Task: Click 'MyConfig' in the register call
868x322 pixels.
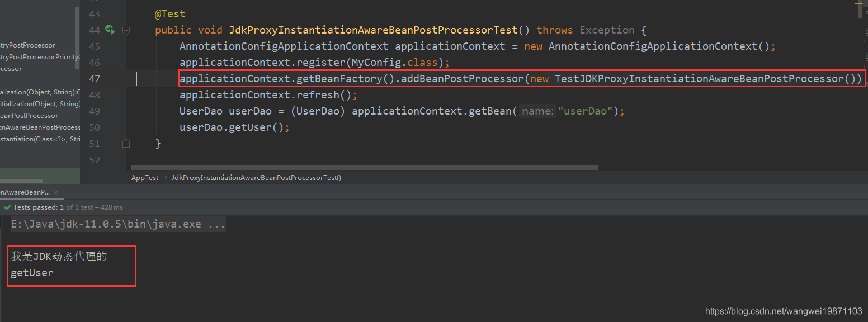Action: tap(376, 63)
